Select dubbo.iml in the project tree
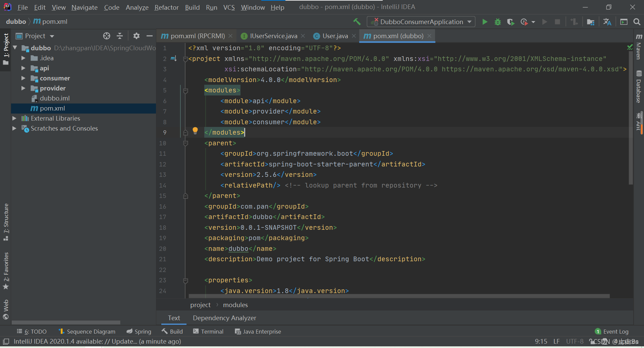This screenshot has width=644, height=348. 55,98
